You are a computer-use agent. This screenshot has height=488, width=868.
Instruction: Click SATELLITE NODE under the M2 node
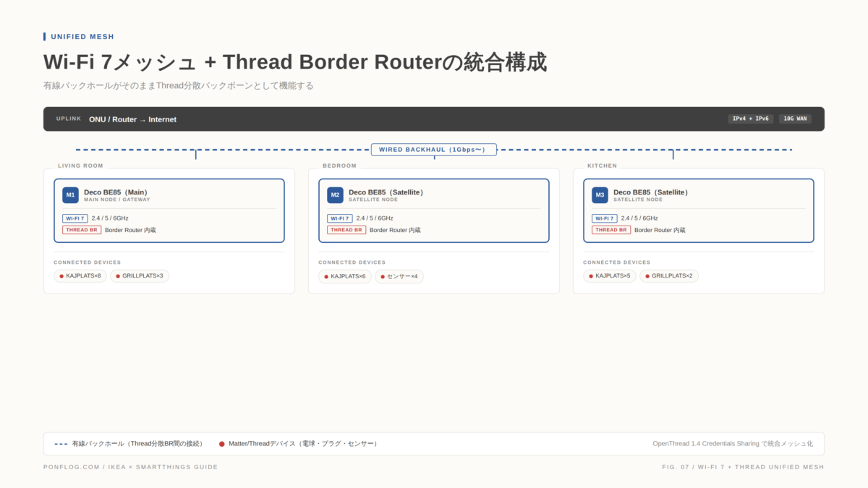coord(373,200)
